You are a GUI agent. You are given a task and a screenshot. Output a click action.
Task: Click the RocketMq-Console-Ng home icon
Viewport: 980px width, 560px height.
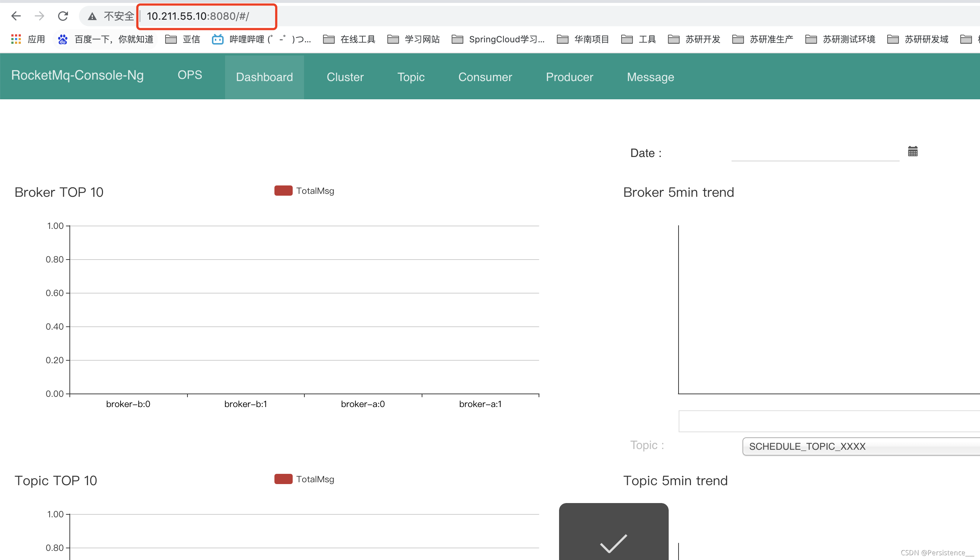77,75
